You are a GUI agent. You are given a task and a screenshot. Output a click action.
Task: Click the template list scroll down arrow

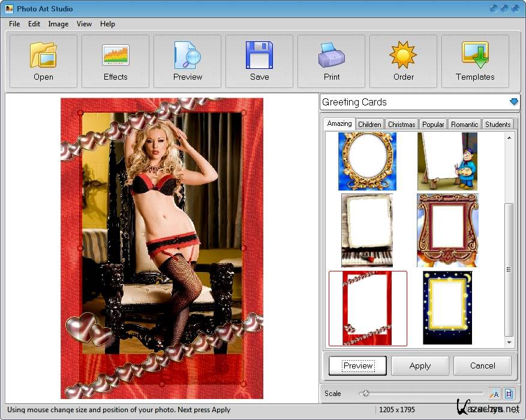tap(509, 343)
